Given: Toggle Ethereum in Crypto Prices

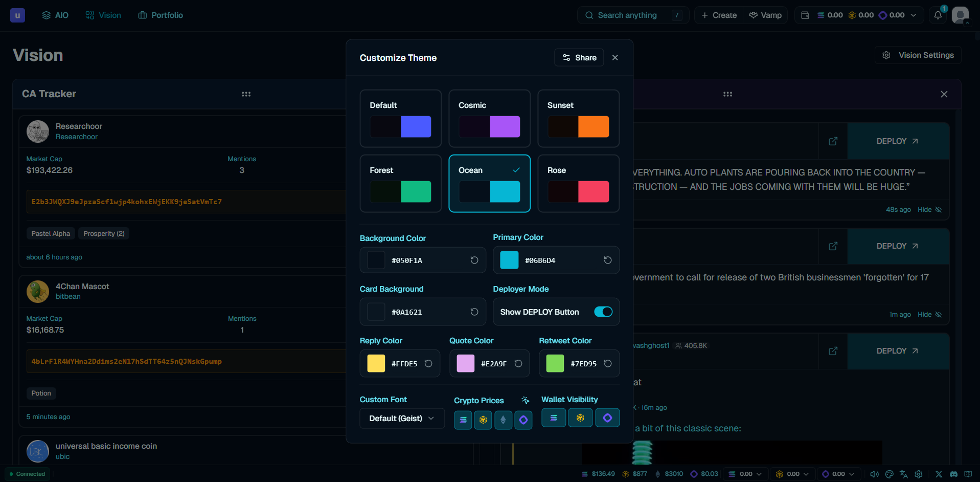Looking at the screenshot, I should (503, 420).
